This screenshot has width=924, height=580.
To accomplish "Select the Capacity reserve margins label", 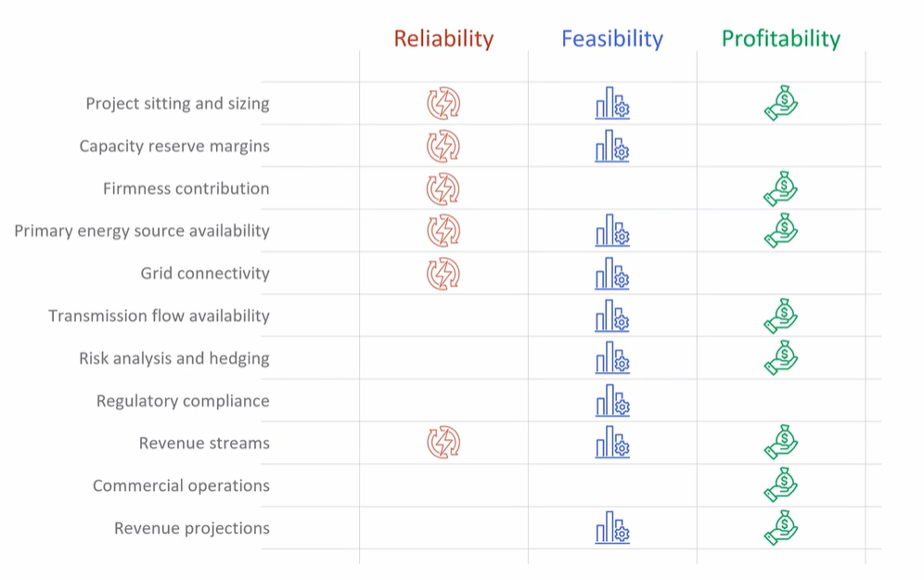I will (174, 147).
